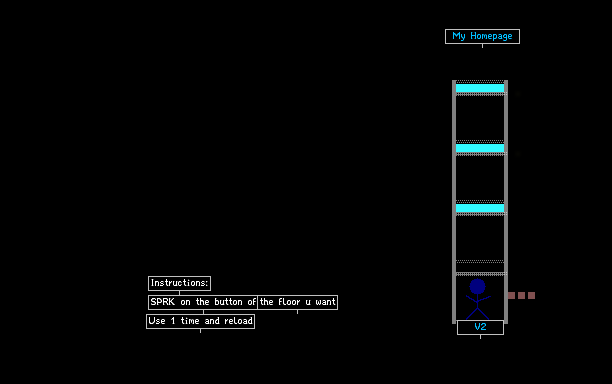The height and width of the screenshot is (384, 612).
Task: Select the middle cyan elevator platform
Action: pyautogui.click(x=480, y=148)
